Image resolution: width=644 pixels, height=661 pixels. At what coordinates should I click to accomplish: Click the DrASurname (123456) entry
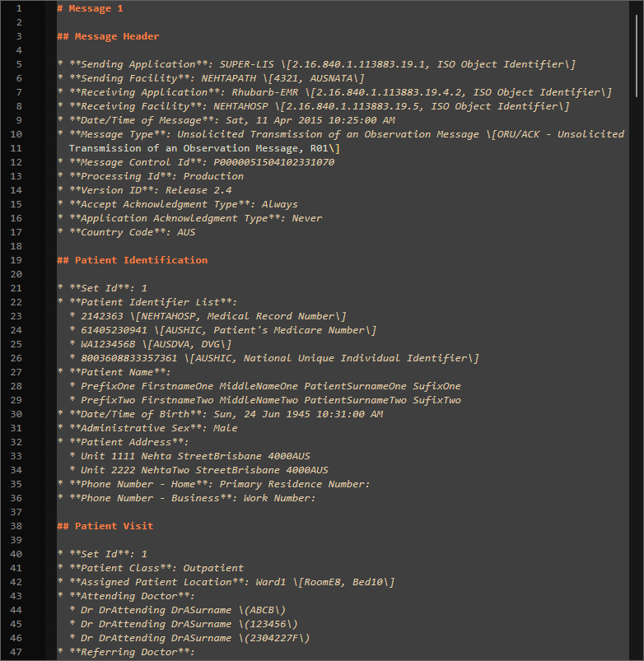(184, 624)
